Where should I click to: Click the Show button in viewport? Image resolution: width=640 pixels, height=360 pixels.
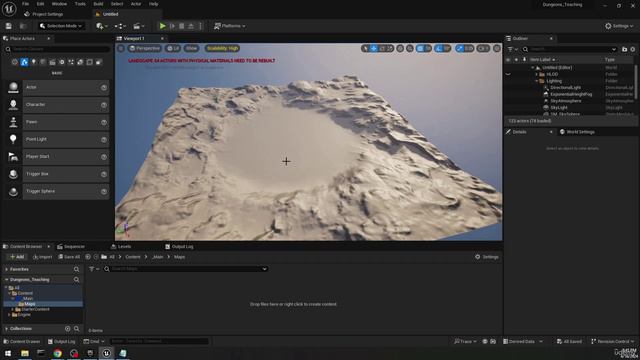[x=191, y=48]
